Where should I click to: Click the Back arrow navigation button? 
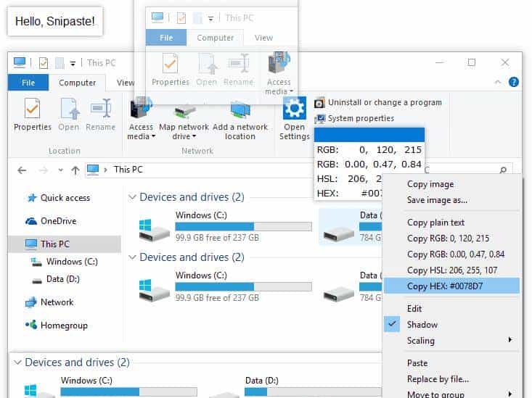coord(22,170)
